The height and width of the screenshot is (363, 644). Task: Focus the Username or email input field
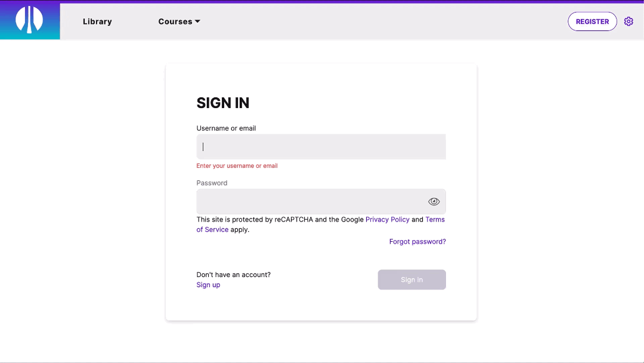[321, 146]
